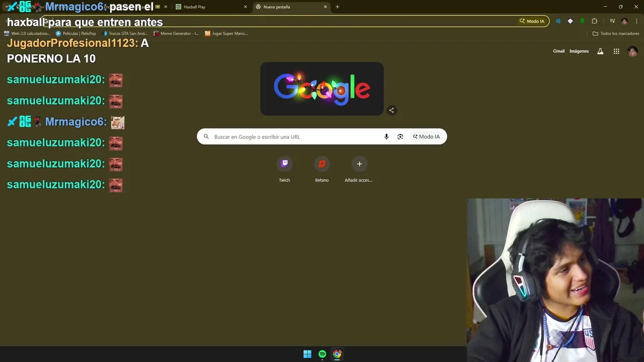The width and height of the screenshot is (644, 362).
Task: Switch to the Haxball Play tab
Action: pos(211,7)
